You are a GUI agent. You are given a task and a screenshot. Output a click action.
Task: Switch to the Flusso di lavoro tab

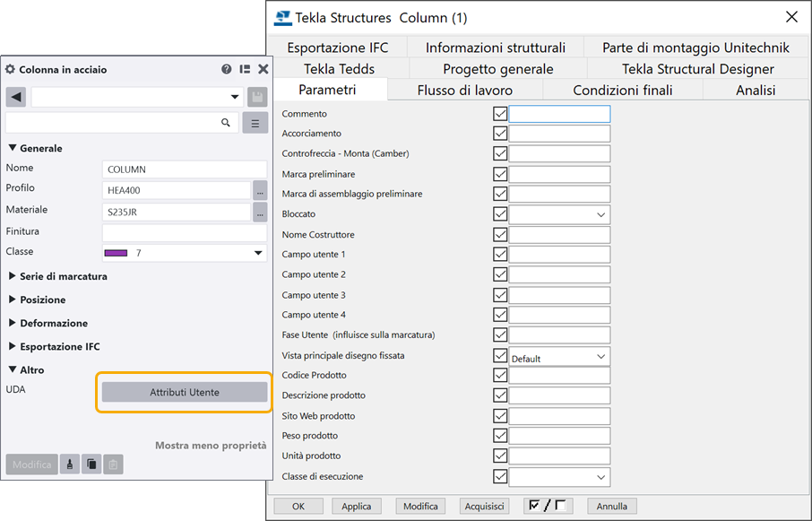[x=465, y=90]
